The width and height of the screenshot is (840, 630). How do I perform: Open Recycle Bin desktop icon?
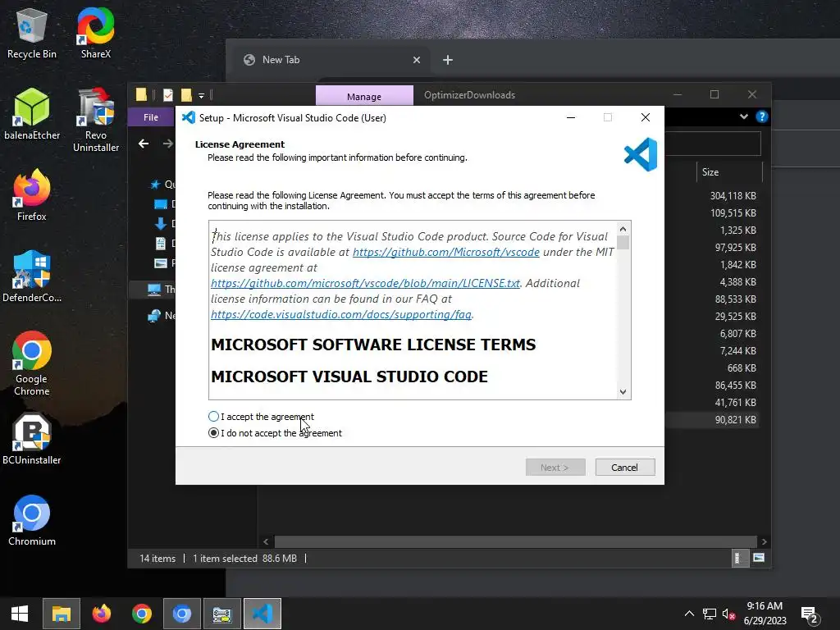click(x=32, y=33)
